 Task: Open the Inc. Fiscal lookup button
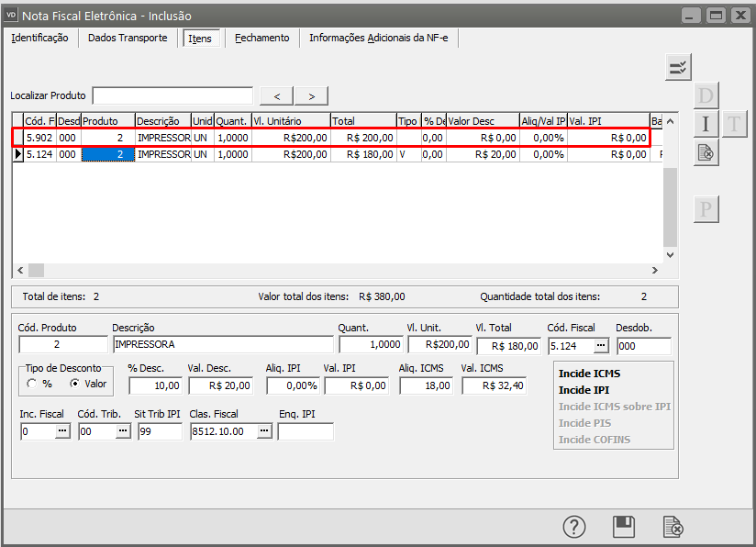62,431
